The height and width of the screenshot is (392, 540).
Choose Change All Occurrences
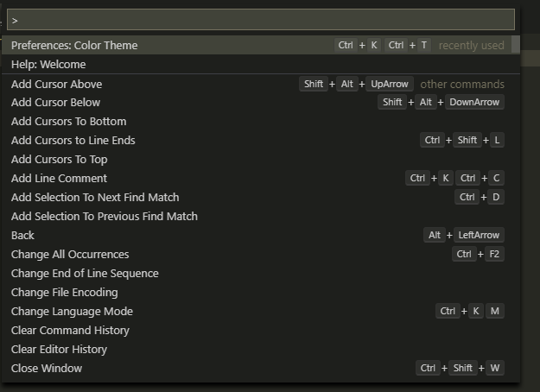tap(261, 254)
